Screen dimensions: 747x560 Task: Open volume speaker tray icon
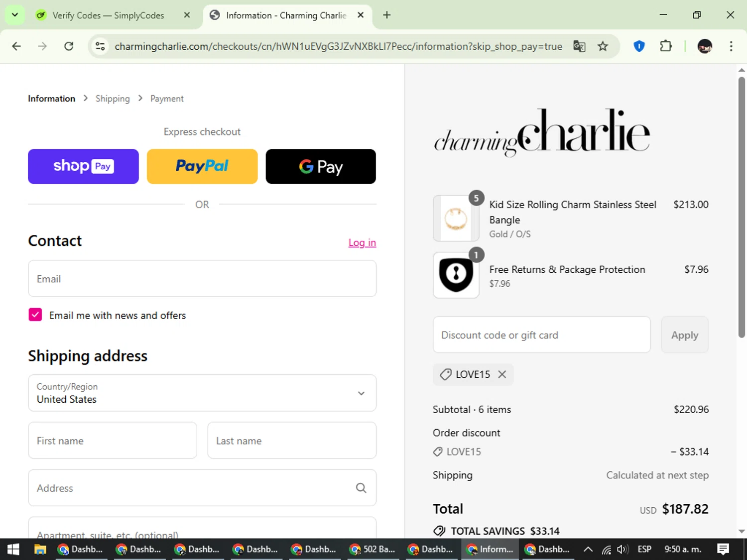pos(622,549)
